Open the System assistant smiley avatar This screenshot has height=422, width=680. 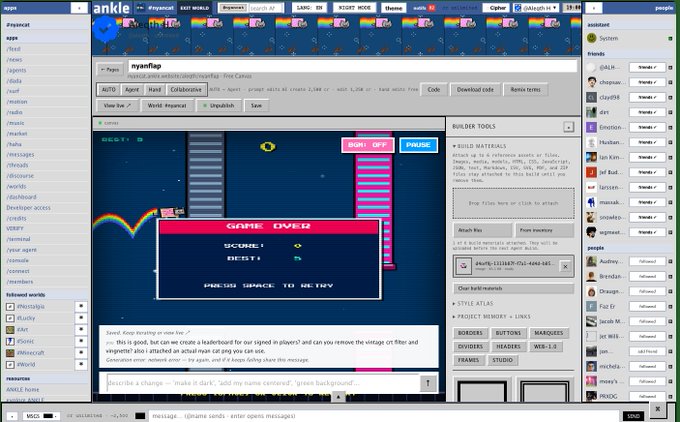[591, 38]
